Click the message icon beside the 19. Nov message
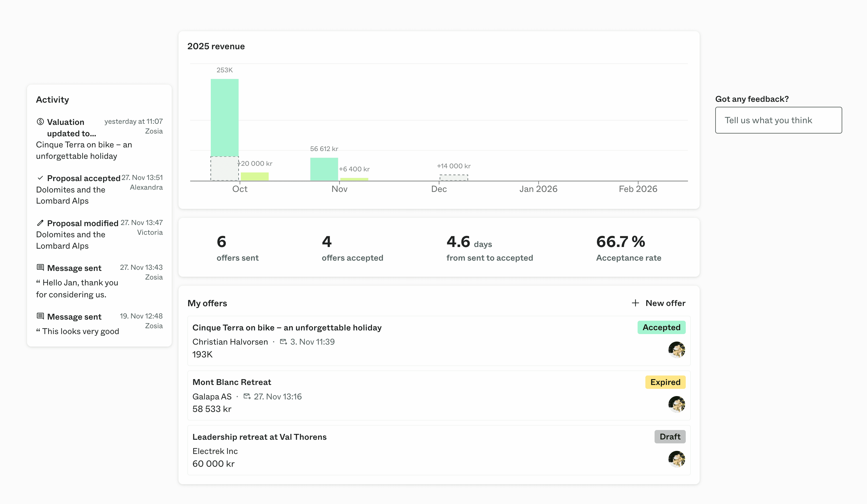Image resolution: width=867 pixels, height=504 pixels. point(40,316)
